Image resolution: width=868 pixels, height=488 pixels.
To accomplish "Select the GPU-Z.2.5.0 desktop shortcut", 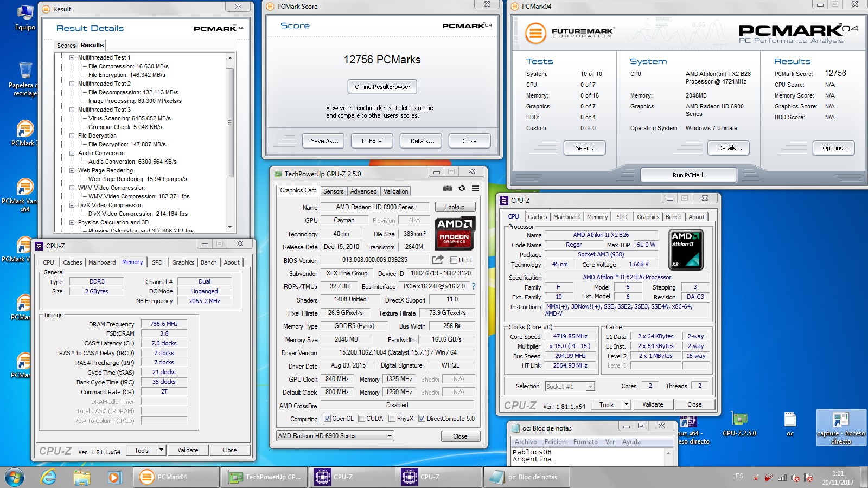I will [739, 425].
